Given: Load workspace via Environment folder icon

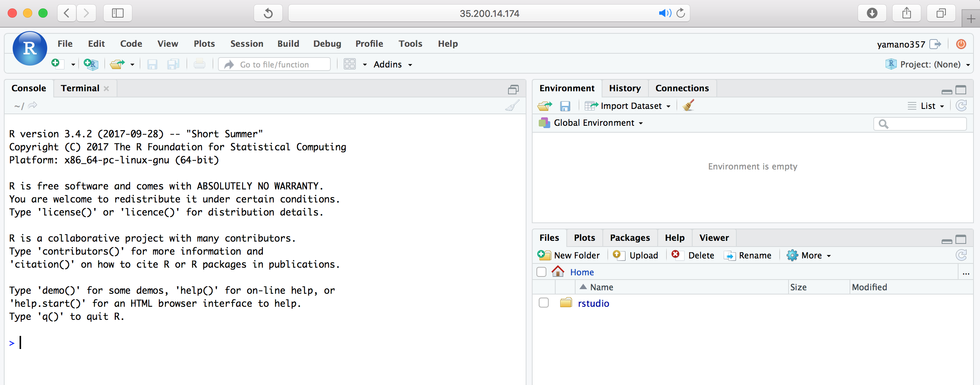Looking at the screenshot, I should [x=545, y=106].
